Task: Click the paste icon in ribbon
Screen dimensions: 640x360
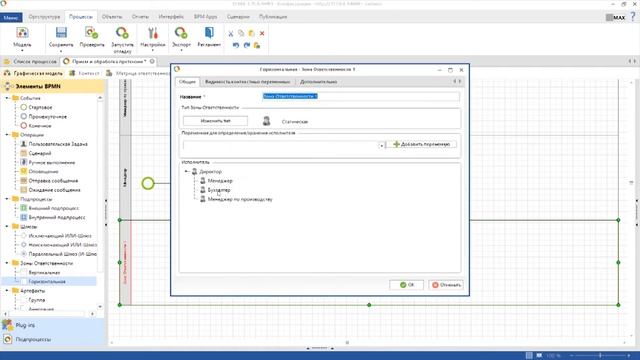Action: point(251,33)
